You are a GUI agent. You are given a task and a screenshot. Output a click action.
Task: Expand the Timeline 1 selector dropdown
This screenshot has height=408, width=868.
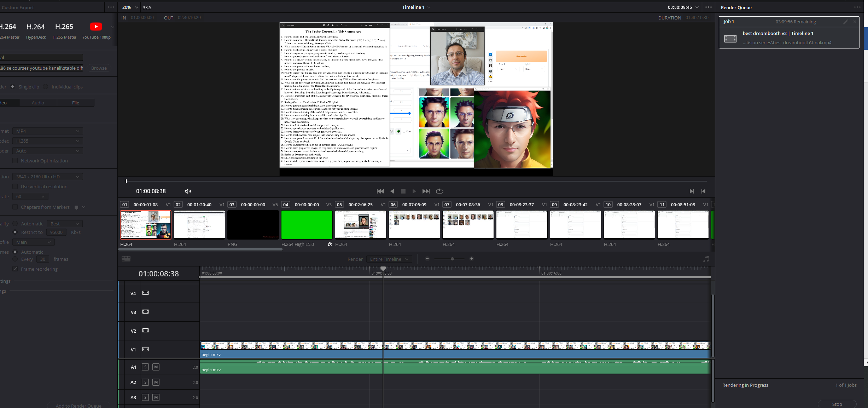pos(429,7)
